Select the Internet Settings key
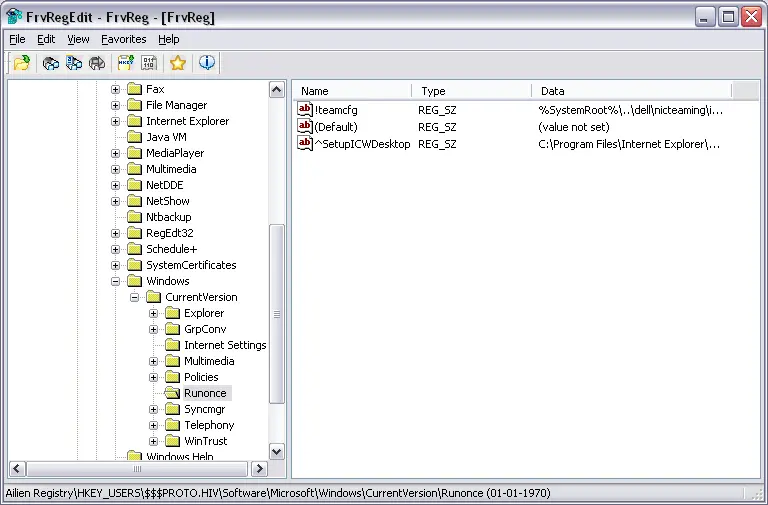 [x=224, y=345]
